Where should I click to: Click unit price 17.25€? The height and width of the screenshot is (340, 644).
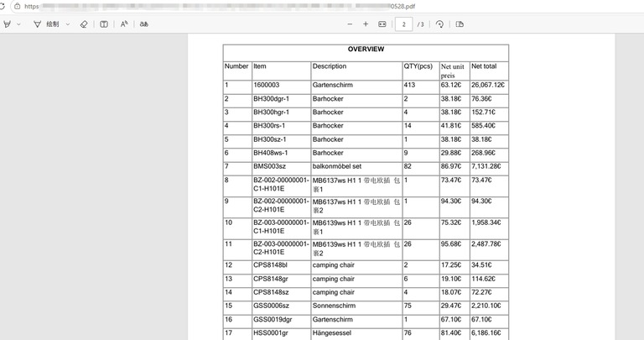pos(451,265)
